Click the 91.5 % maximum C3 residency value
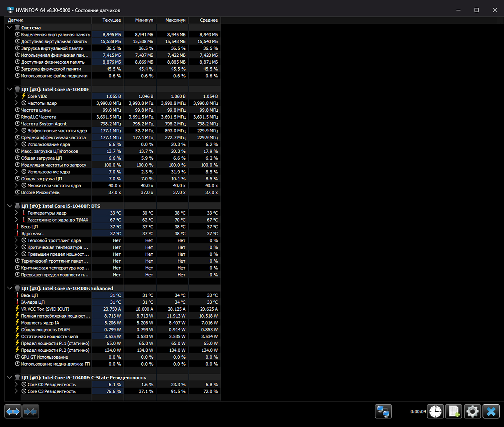 [178, 391]
